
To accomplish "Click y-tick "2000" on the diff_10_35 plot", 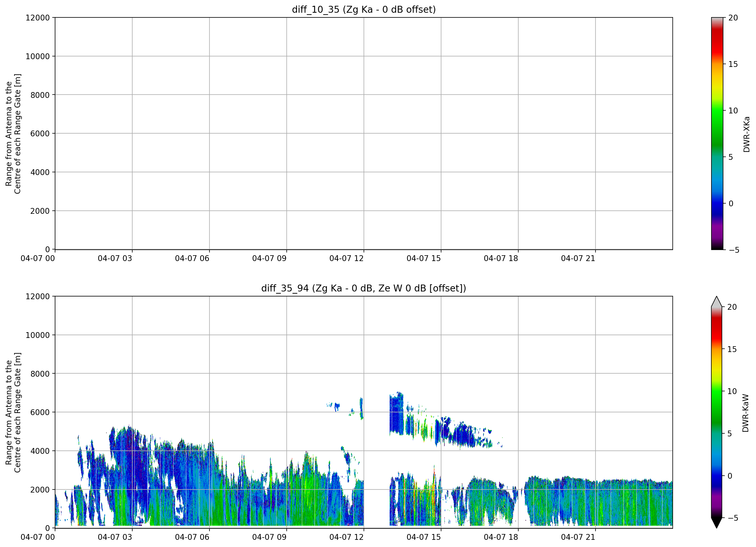I will (40, 211).
